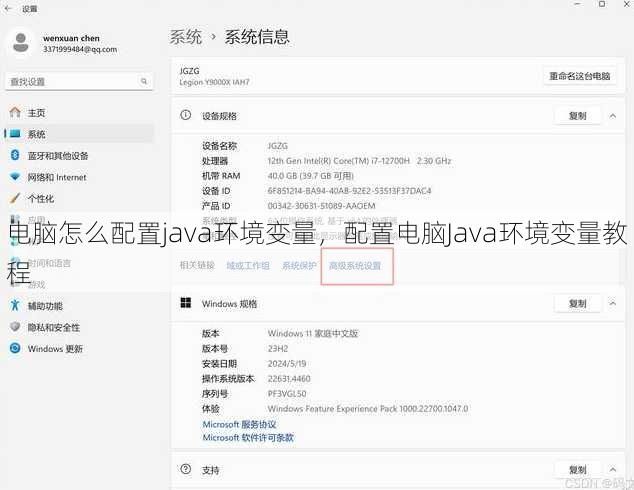634x490 pixels.
Task: Open 个性化 settings page
Action: click(79, 199)
